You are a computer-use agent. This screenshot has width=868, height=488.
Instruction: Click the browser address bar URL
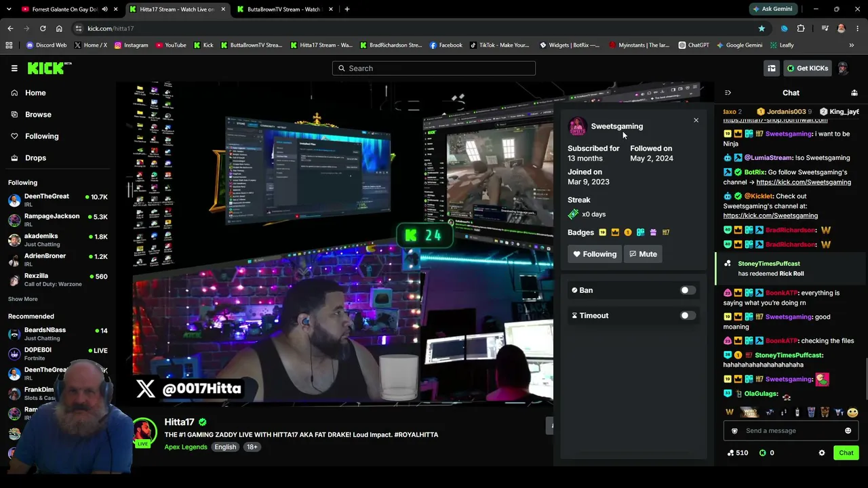111,28
